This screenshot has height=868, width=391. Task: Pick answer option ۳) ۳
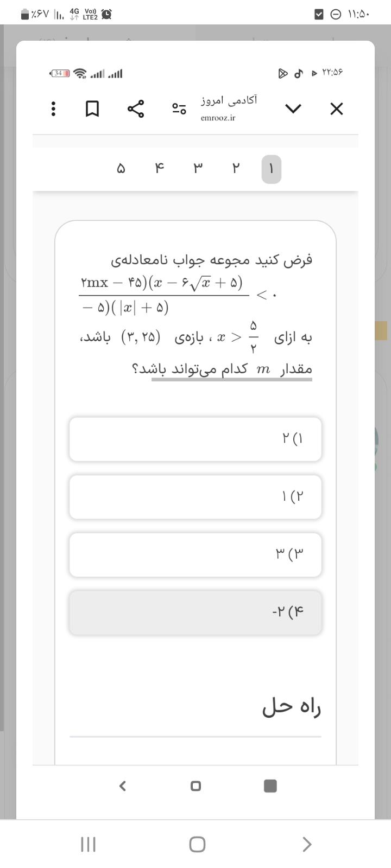195,555
